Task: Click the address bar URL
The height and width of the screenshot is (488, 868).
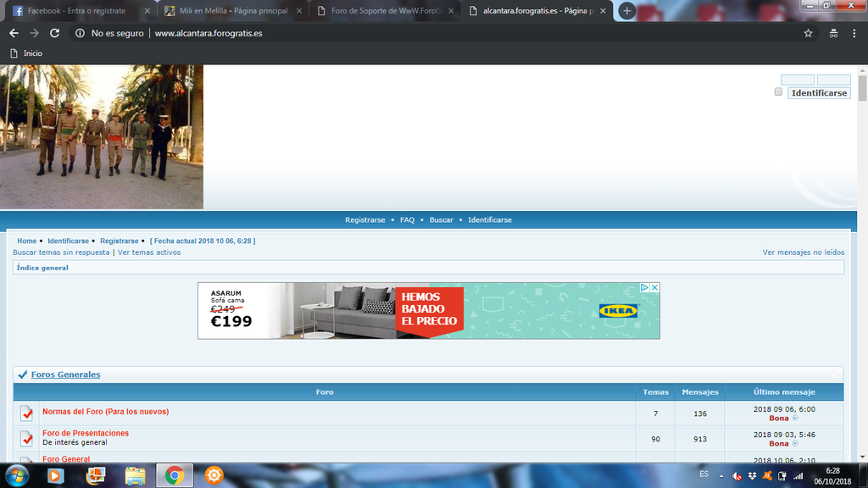Action: [209, 33]
